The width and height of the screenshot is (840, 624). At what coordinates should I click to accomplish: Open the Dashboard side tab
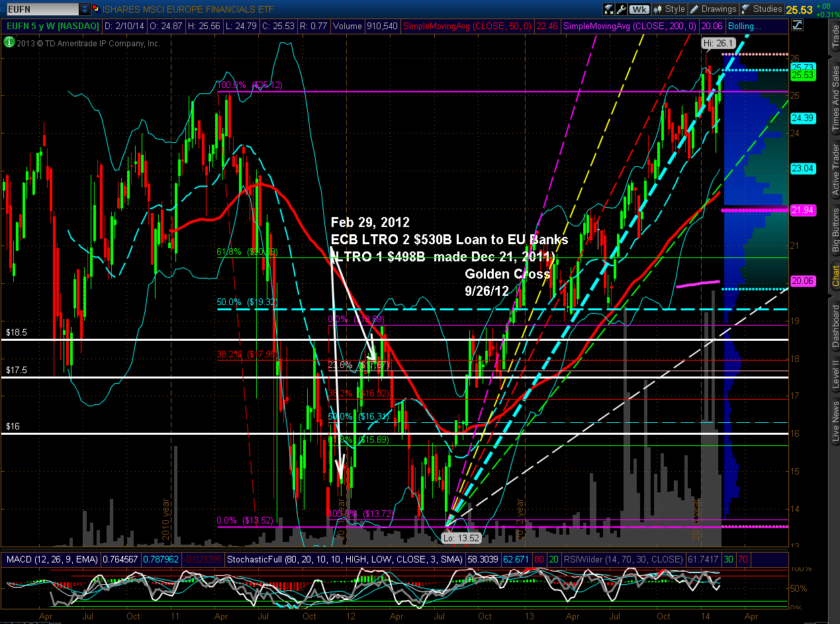click(x=834, y=326)
